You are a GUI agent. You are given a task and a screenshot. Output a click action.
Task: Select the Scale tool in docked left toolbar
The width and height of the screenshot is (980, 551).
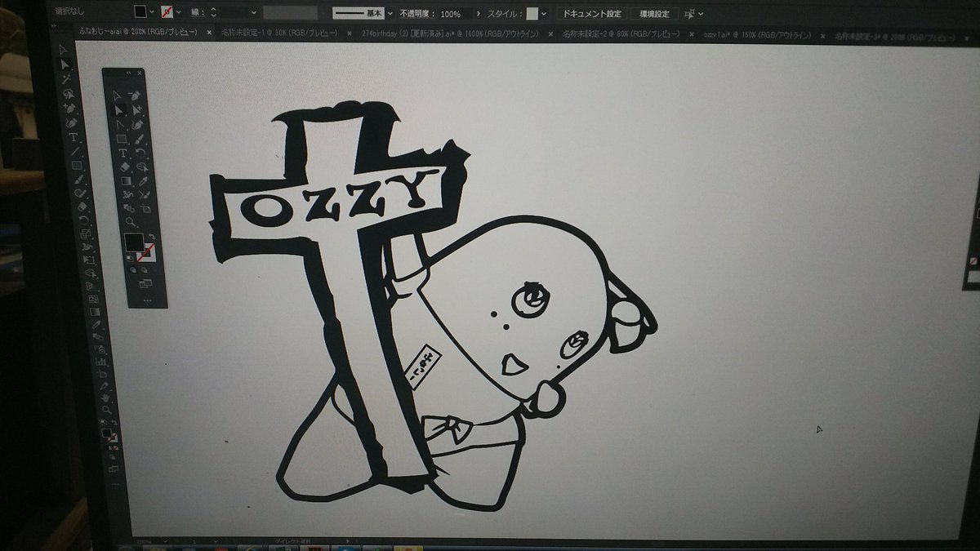85,235
